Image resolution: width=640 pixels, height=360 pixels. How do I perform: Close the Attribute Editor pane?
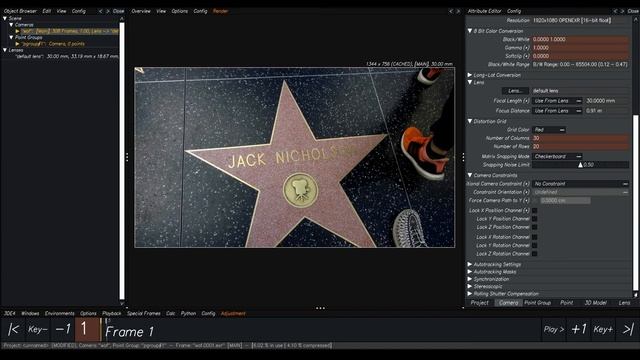[x=633, y=11]
